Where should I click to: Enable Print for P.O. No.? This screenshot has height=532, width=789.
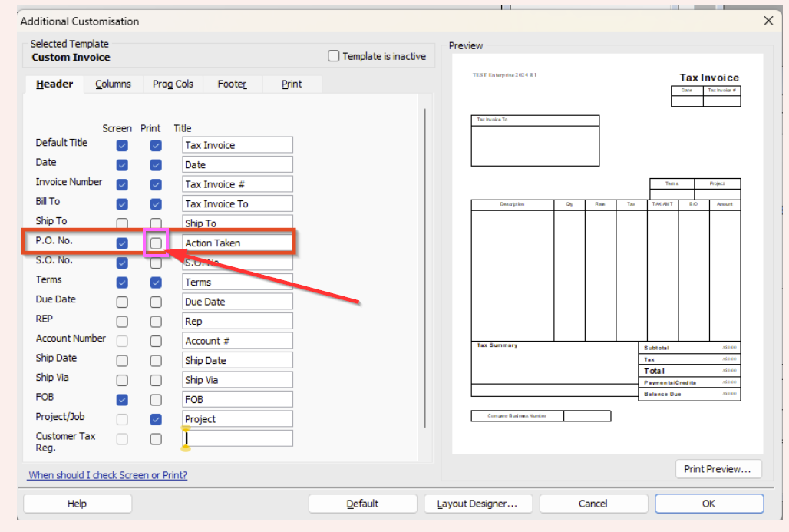(156, 243)
